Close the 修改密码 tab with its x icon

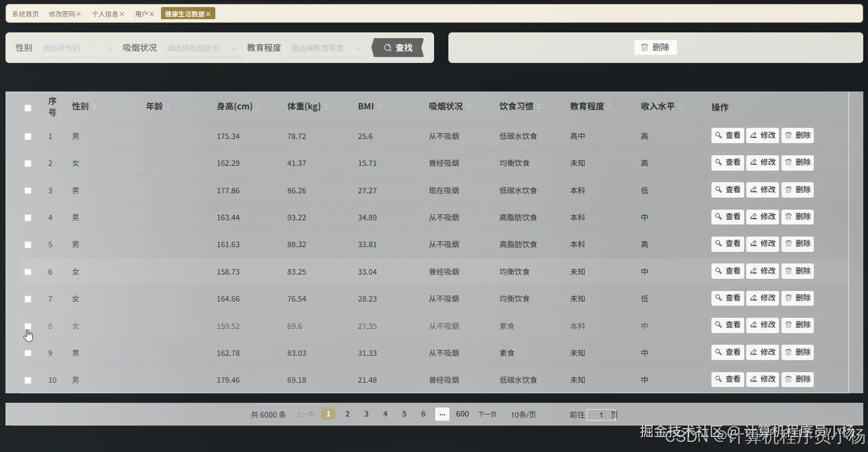pyautogui.click(x=79, y=14)
